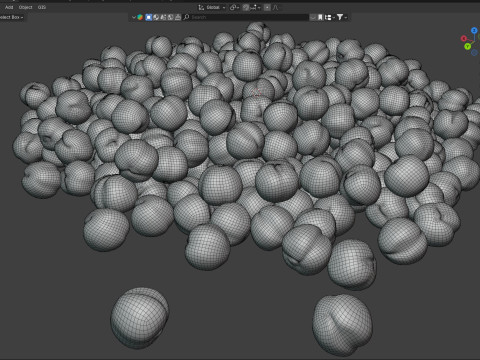
Task: Toggle proportional editing button
Action: pos(267,7)
